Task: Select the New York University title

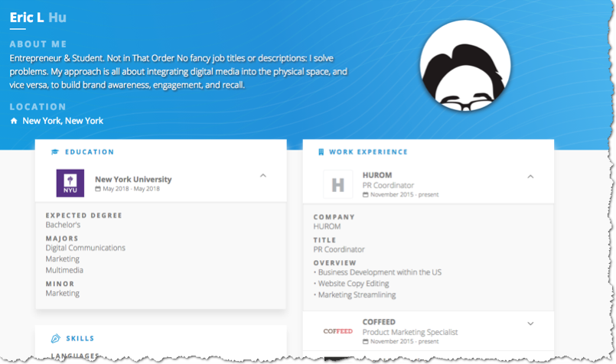Action: [x=133, y=179]
